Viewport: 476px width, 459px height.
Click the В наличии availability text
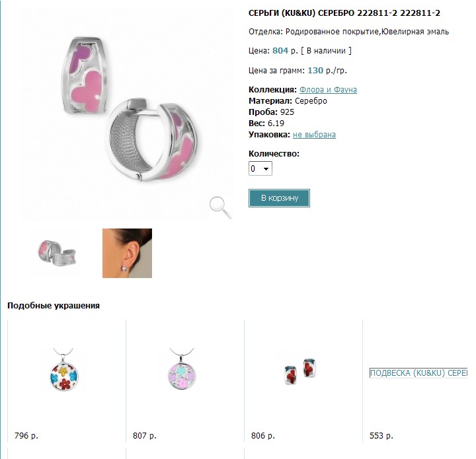click(326, 51)
